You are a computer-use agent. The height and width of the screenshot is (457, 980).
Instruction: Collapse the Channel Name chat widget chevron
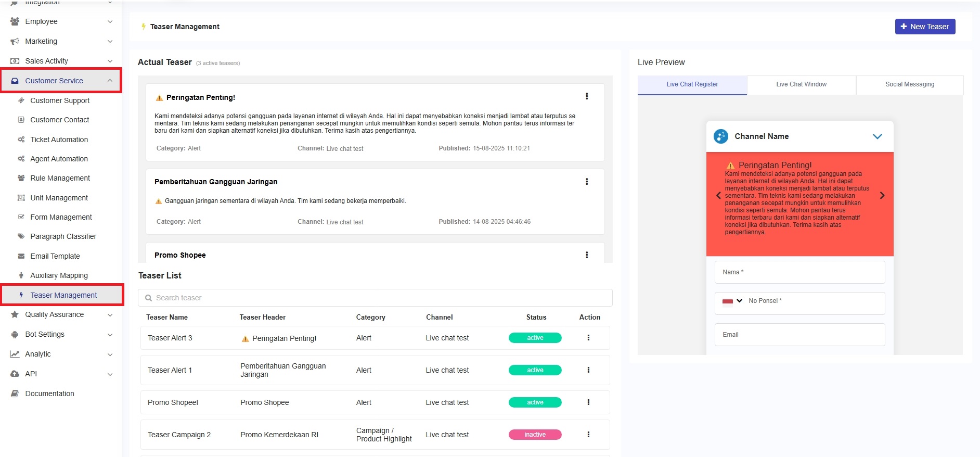click(877, 136)
